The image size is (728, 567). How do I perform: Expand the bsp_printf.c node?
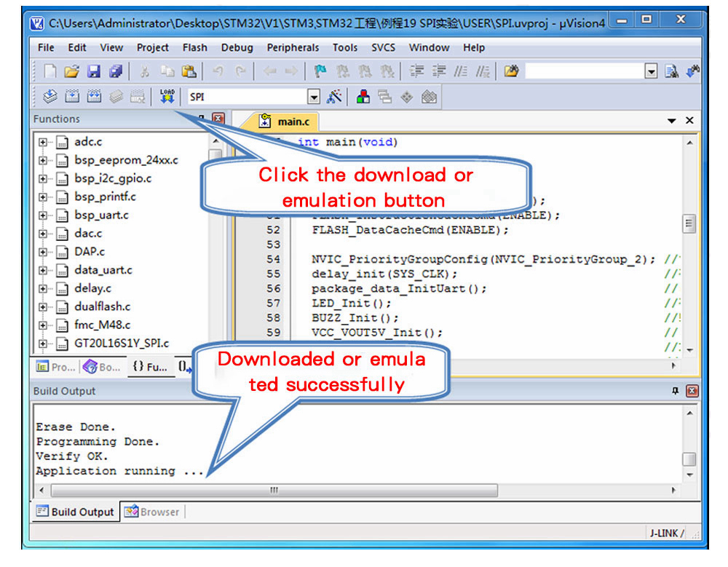point(43,197)
